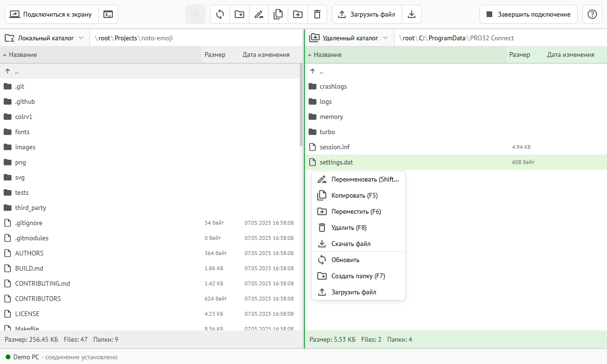Image resolution: width=607 pixels, height=364 pixels.
Task: Select the remote logs folder
Action: coord(456,101)
